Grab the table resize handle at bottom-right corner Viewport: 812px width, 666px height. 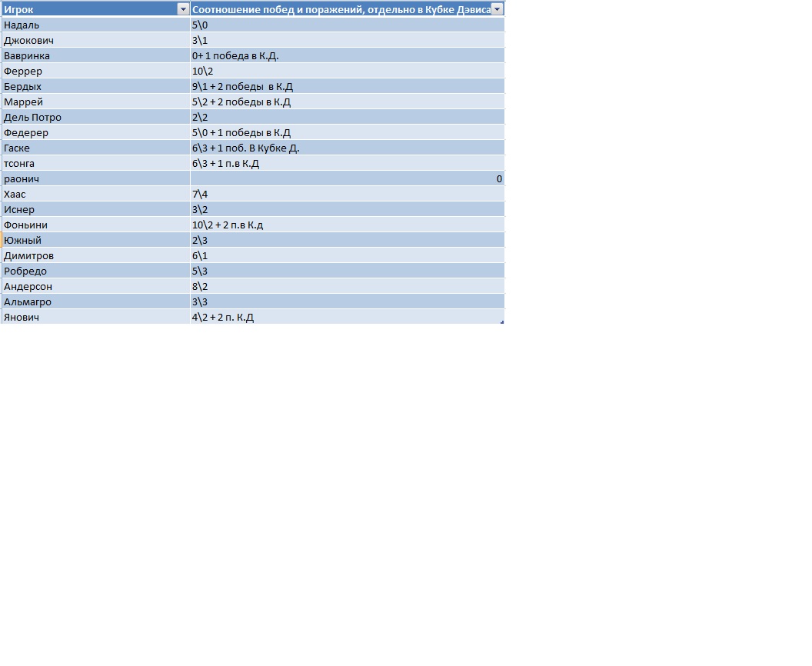[x=502, y=322]
